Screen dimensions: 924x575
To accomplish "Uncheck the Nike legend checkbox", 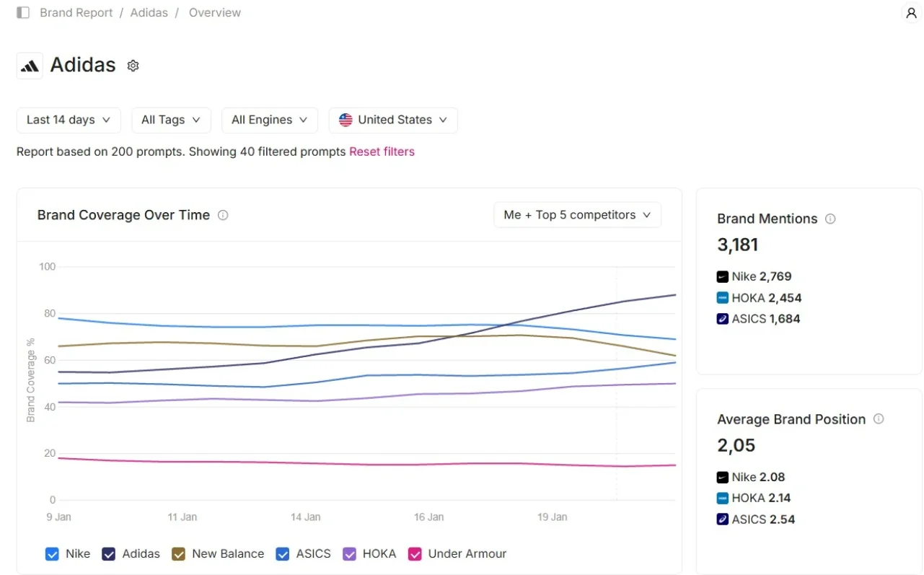I will 52,554.
